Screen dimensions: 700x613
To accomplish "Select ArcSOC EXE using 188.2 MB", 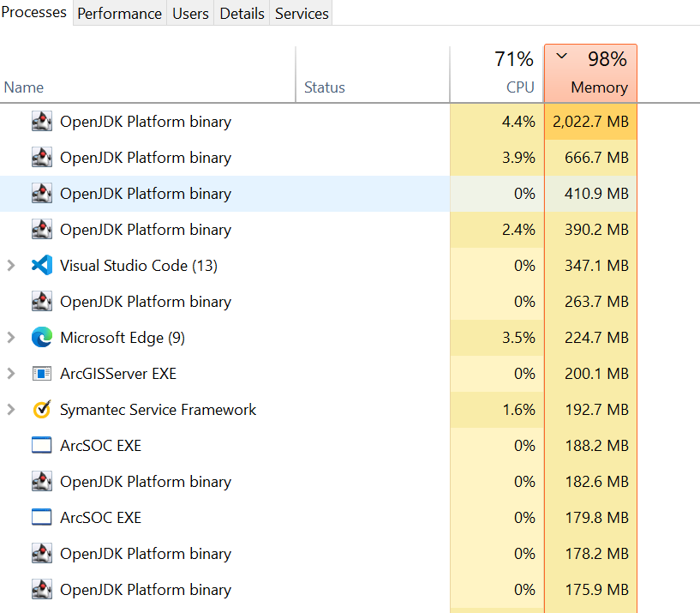I will coord(100,446).
